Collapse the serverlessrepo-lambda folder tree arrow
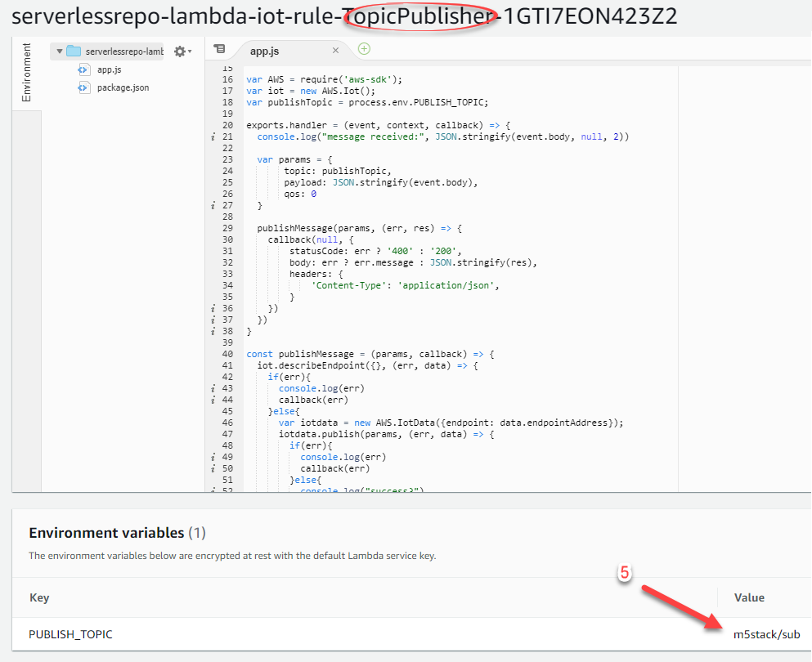This screenshot has width=812, height=662. tap(60, 51)
